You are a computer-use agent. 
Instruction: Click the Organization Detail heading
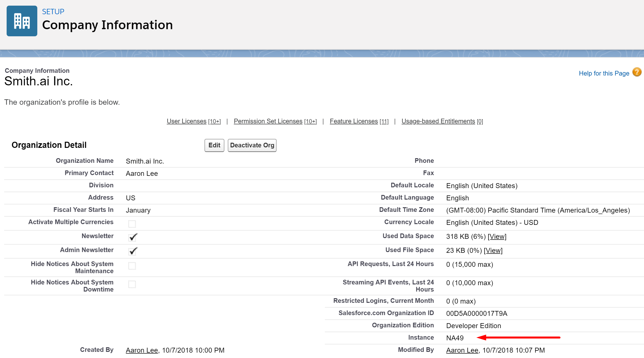pos(49,145)
